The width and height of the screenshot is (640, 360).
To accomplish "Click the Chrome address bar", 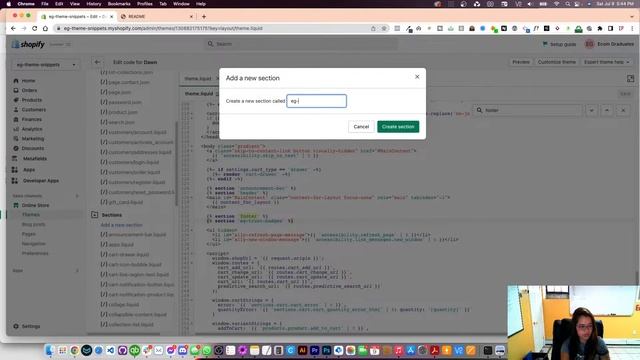I will click(x=212, y=29).
